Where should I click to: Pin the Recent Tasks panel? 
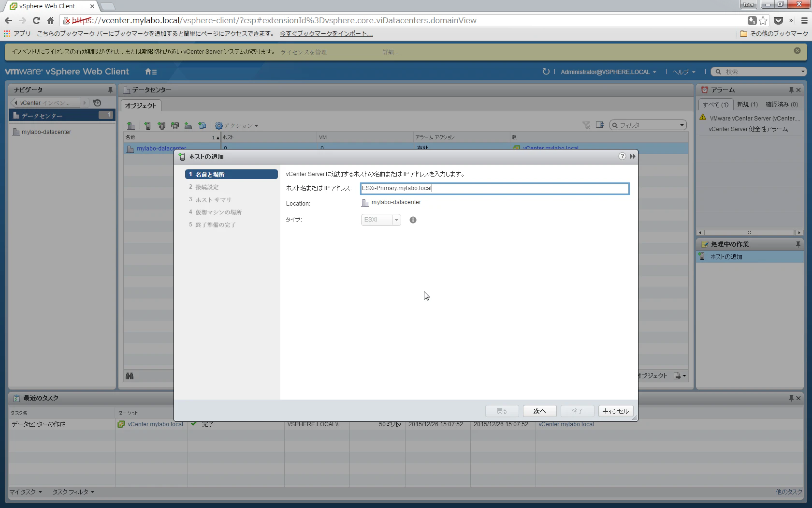pyautogui.click(x=791, y=398)
